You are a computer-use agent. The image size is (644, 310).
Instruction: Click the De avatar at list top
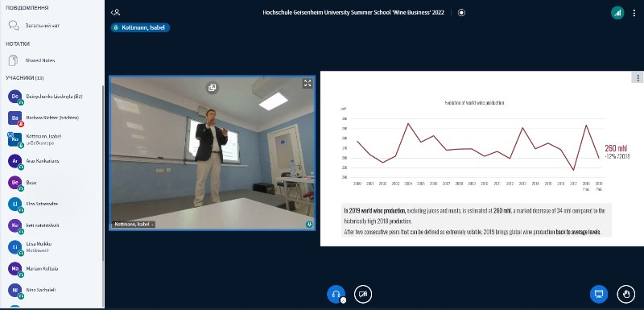tap(14, 97)
